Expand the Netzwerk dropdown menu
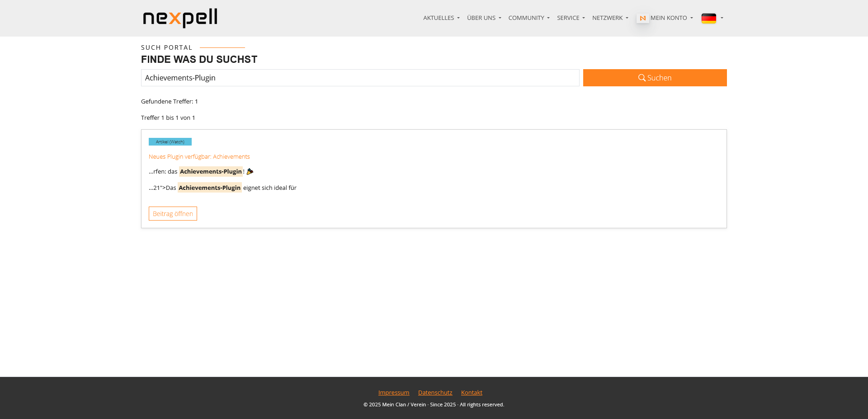Image resolution: width=868 pixels, height=419 pixels. click(610, 18)
